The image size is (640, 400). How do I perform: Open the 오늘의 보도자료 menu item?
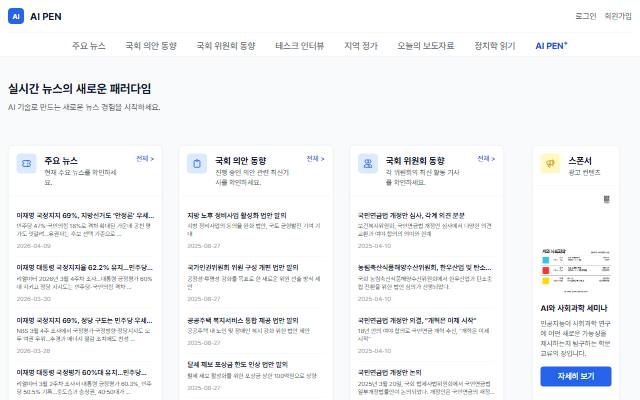tap(426, 46)
